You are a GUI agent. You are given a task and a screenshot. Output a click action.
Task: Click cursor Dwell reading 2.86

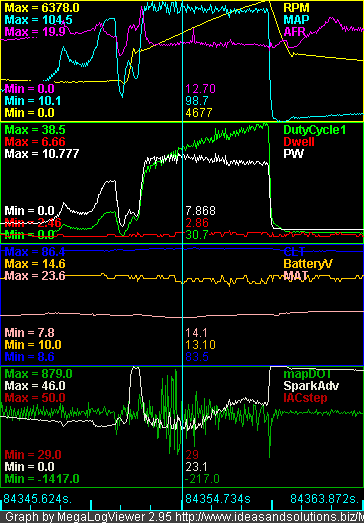[197, 223]
